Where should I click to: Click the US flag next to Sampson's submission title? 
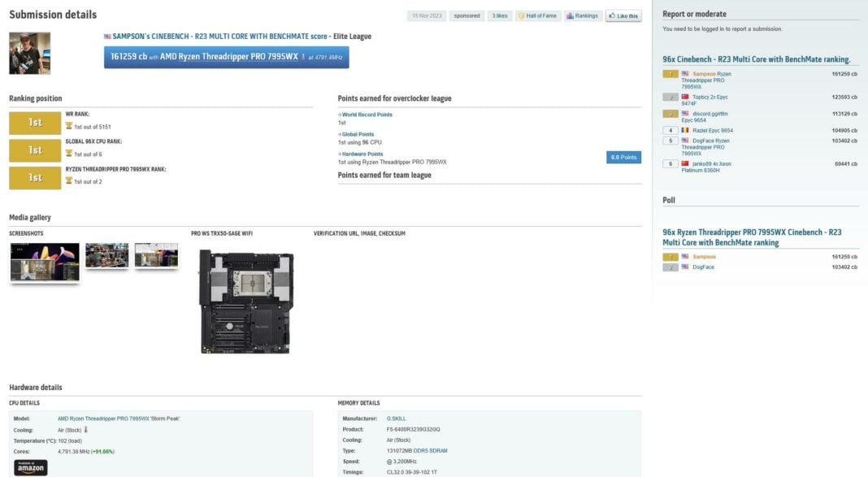click(x=106, y=35)
